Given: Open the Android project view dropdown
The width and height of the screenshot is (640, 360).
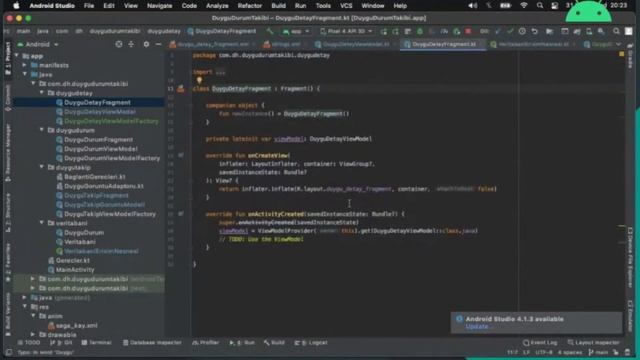Looking at the screenshot, I should [x=38, y=44].
